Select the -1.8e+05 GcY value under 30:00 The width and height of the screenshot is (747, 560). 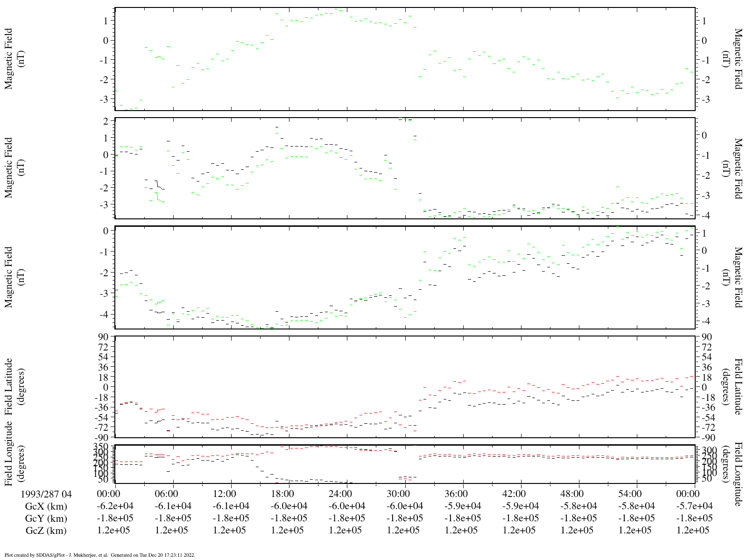(404, 518)
